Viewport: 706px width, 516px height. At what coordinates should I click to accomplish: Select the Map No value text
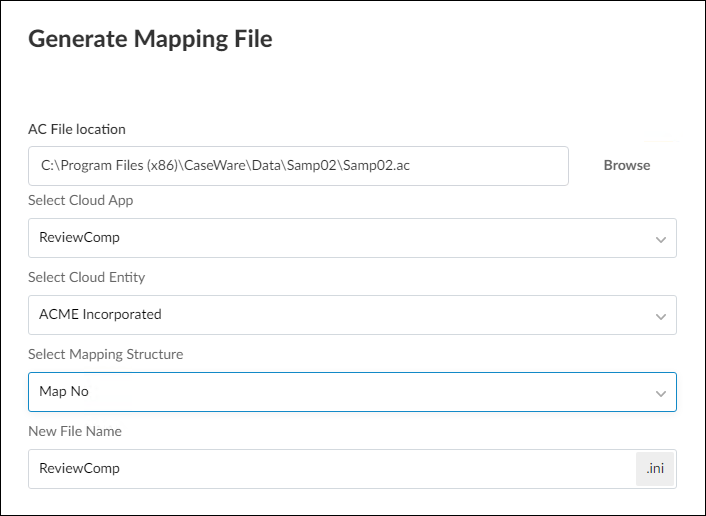(64, 392)
